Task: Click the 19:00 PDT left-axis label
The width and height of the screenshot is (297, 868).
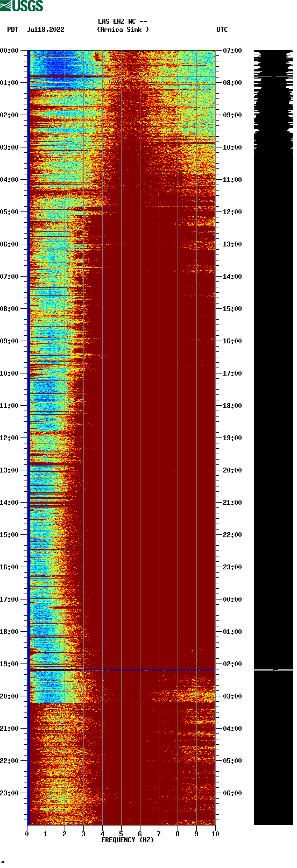Action: pyautogui.click(x=10, y=664)
